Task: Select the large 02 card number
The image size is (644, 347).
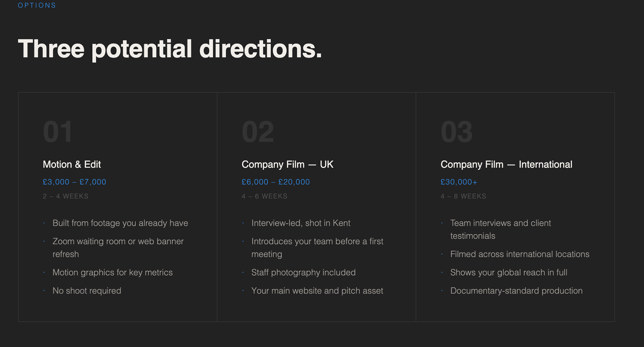Action: pos(258,132)
